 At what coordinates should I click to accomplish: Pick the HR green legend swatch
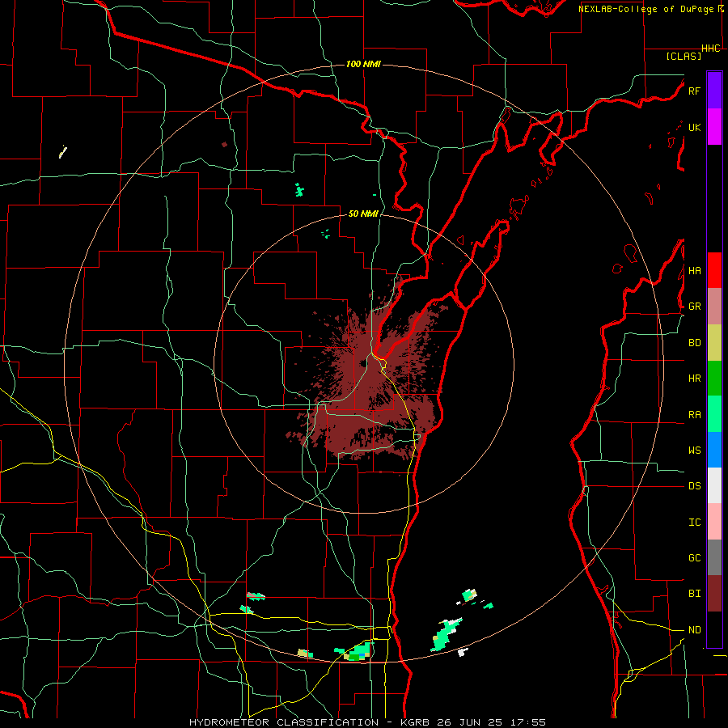[x=714, y=378]
